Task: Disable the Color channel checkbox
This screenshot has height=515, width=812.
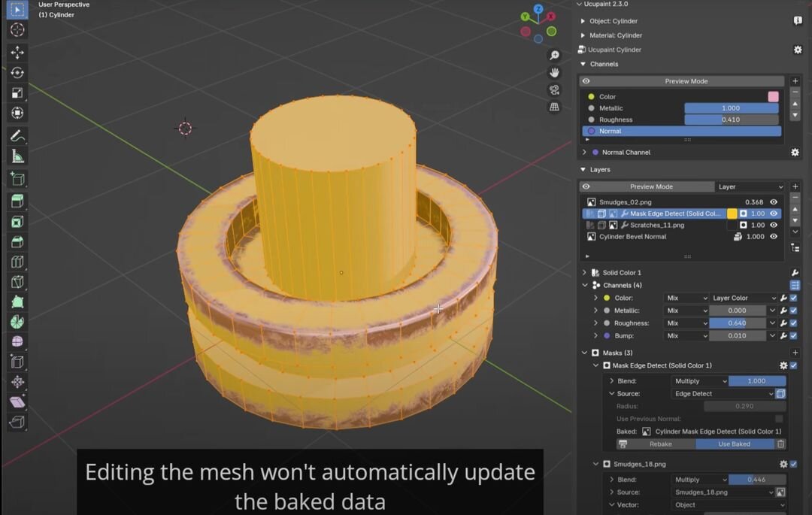Action: click(794, 298)
